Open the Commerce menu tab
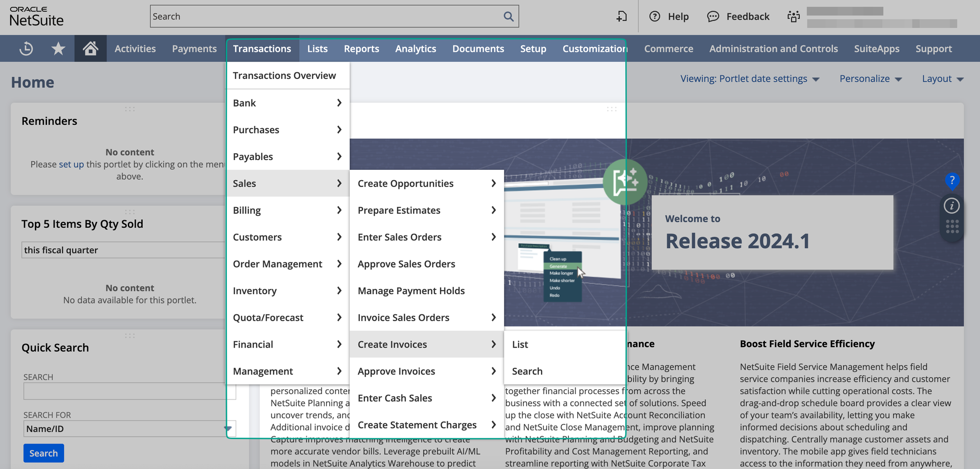 pos(669,48)
